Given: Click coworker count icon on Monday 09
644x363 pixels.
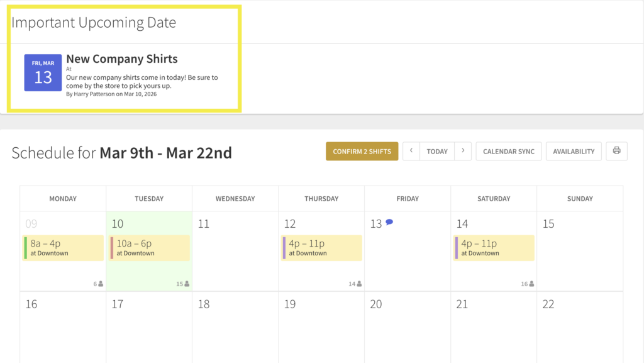Looking at the screenshot, I should pos(101,284).
